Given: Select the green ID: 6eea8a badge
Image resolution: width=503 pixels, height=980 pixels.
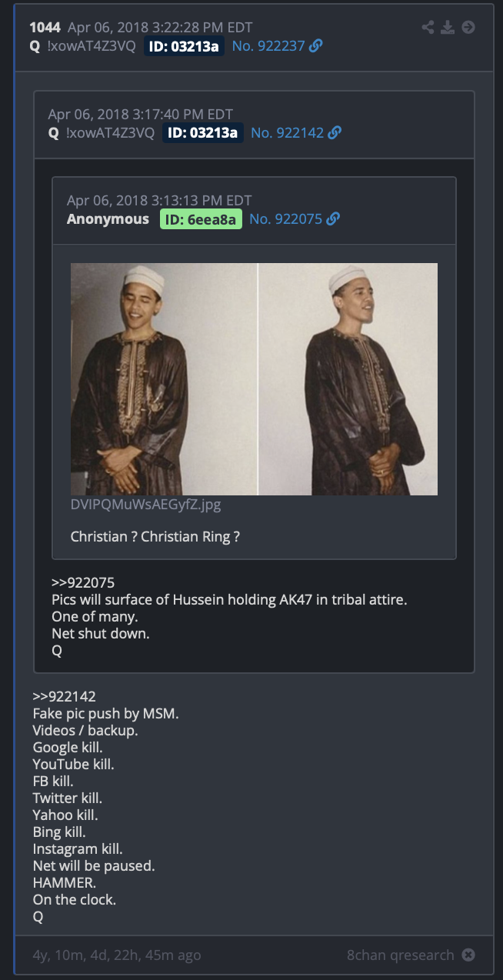Looking at the screenshot, I should click(201, 219).
